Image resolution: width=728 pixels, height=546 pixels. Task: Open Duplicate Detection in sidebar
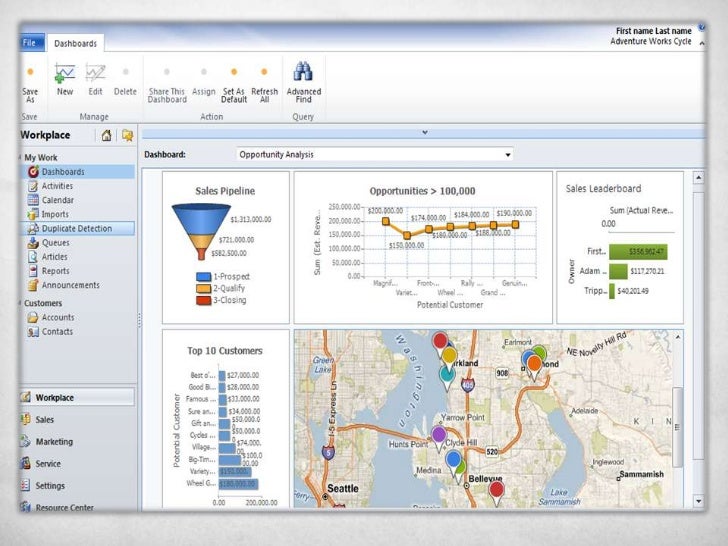point(76,228)
